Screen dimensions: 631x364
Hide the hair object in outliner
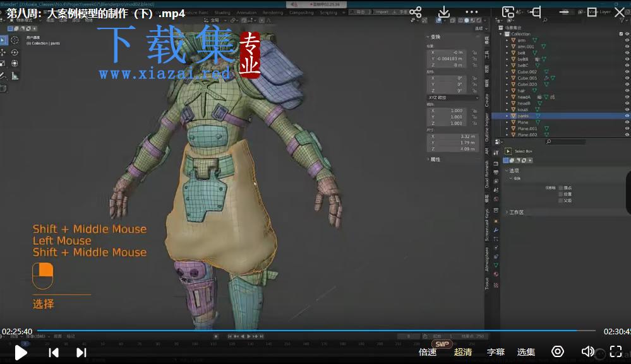(x=627, y=90)
